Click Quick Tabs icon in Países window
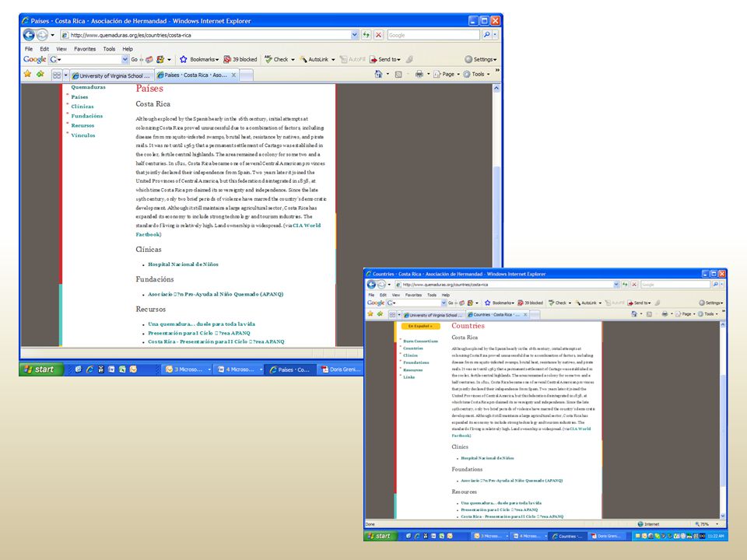Image resolution: width=747 pixels, height=560 pixels. click(57, 75)
